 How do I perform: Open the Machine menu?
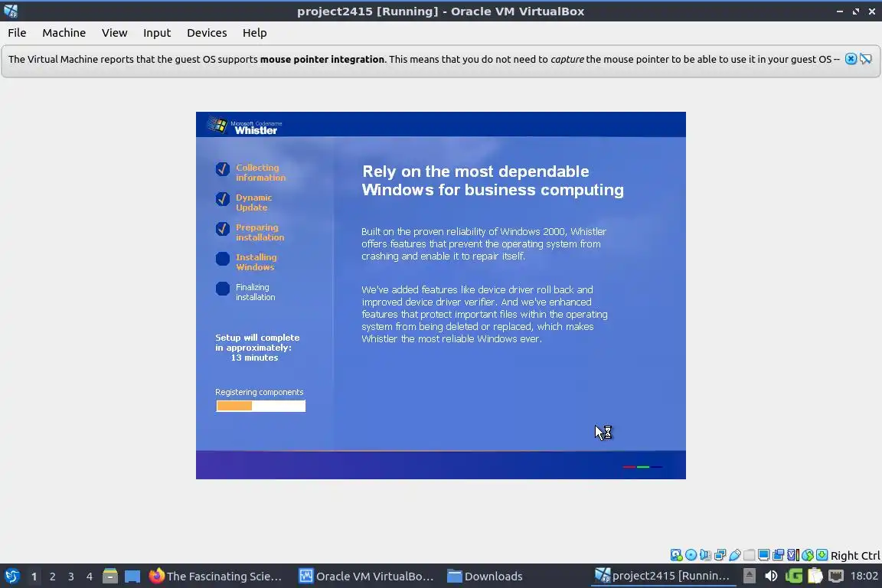(64, 33)
